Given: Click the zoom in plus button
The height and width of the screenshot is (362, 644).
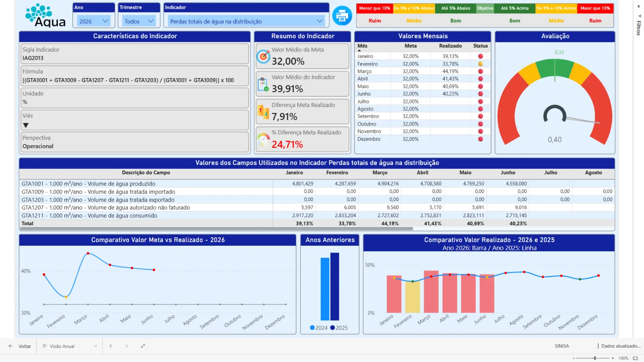Looking at the screenshot, I should (613, 358).
